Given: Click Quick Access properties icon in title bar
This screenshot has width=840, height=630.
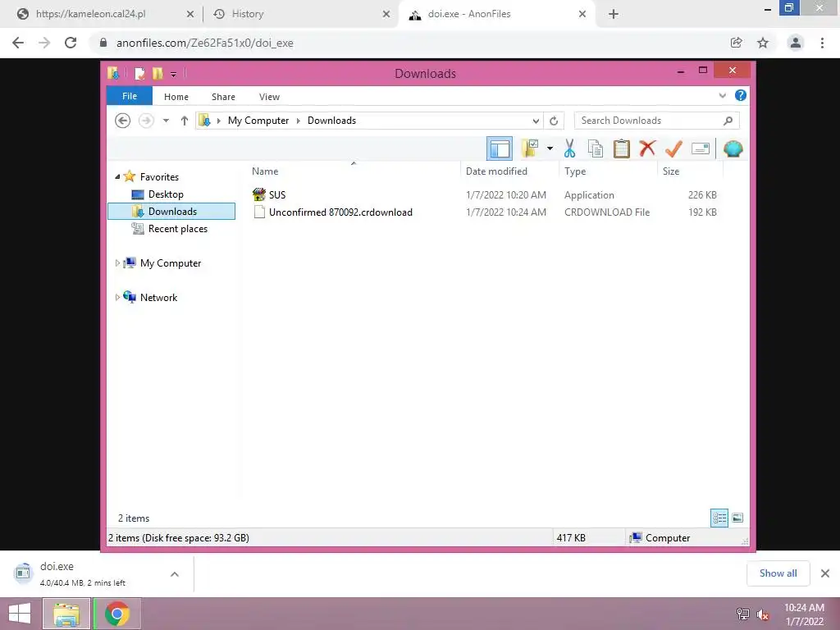Looking at the screenshot, I should tap(139, 73).
